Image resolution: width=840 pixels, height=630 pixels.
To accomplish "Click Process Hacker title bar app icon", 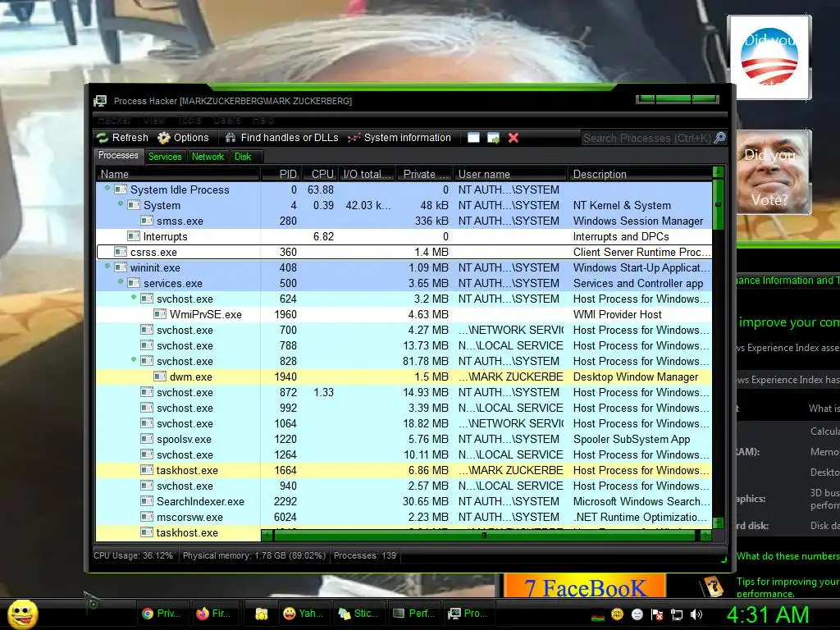I will click(x=100, y=101).
